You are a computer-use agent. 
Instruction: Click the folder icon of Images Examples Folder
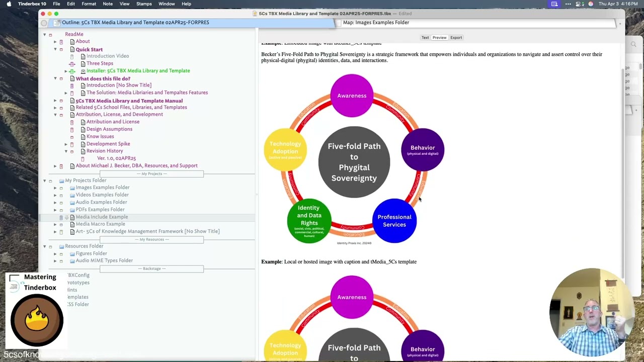pyautogui.click(x=72, y=188)
